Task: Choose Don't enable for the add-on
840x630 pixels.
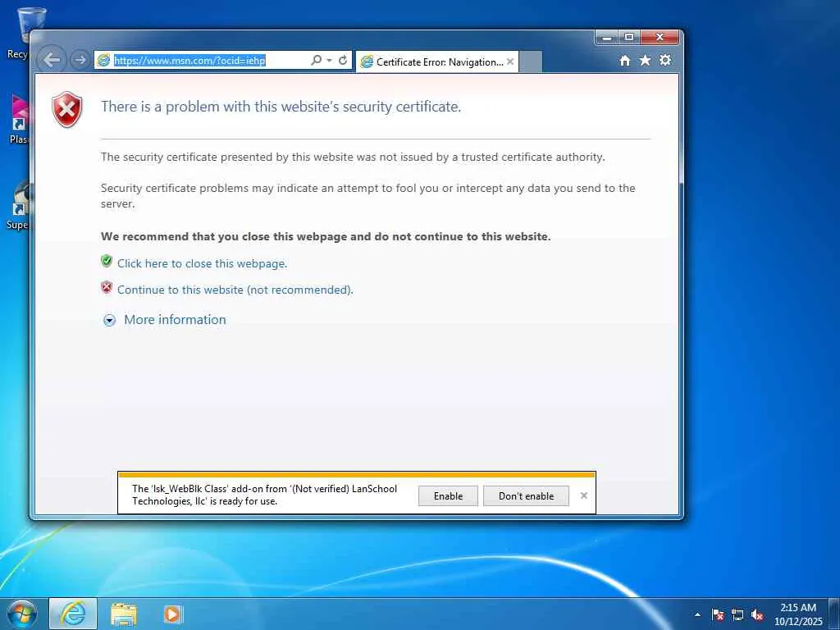Action: [x=526, y=496]
